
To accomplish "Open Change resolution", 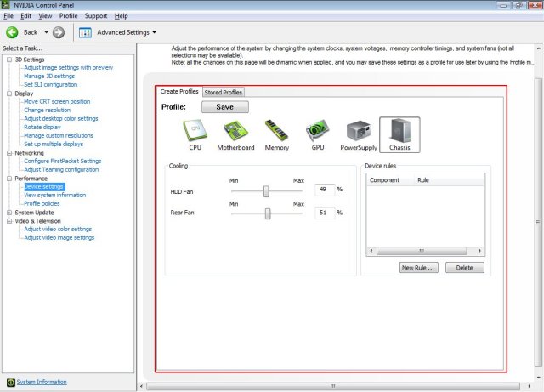I will point(48,110).
